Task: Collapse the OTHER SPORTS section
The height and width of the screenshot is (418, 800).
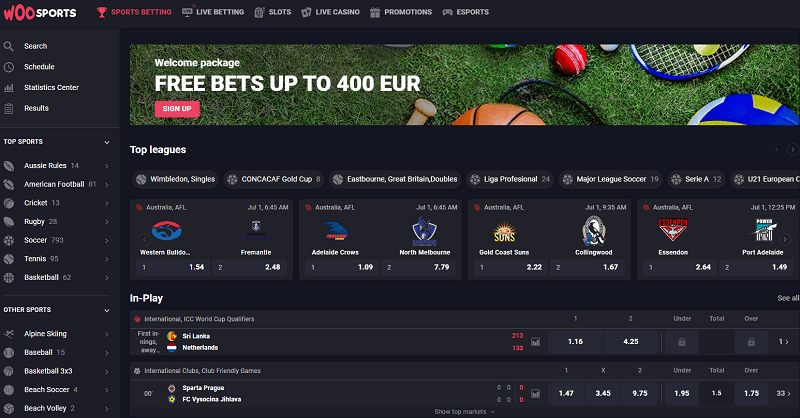Action: point(107,310)
